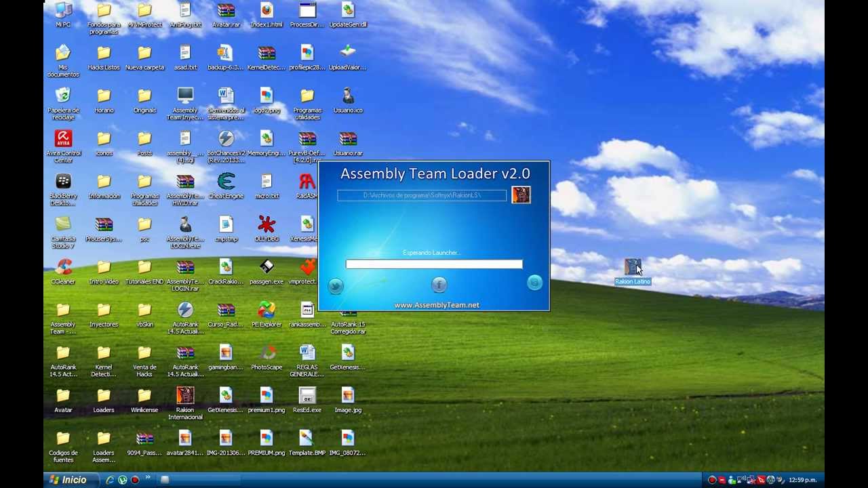Viewport: 868px width, 488px height.
Task: Select the PhotoScape desktop icon
Action: pos(267,357)
